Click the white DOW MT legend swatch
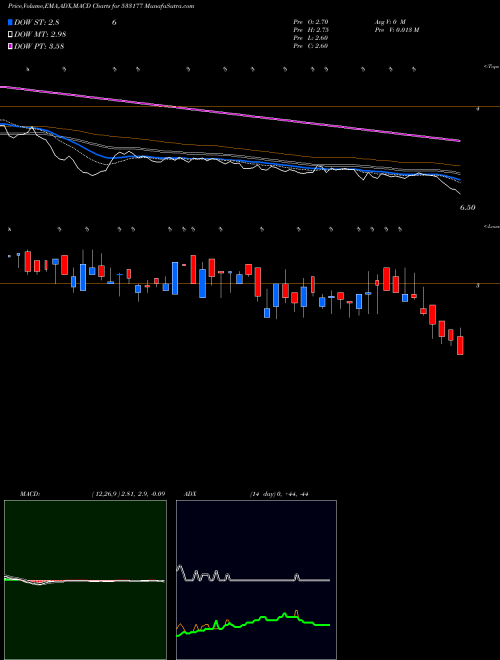Viewport: 500px width, 660px height. click(11, 34)
